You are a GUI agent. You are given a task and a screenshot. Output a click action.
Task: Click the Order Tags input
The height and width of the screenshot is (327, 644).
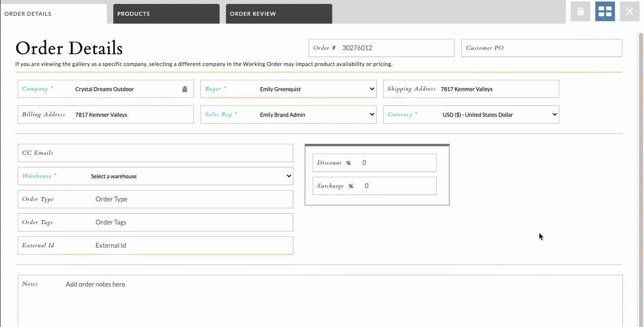(155, 222)
